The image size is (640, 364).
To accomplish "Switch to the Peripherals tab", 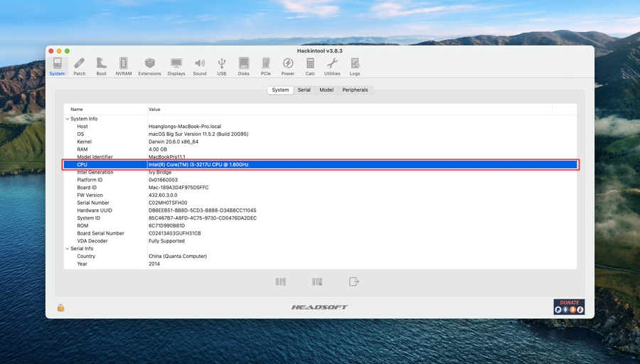I will tap(355, 90).
